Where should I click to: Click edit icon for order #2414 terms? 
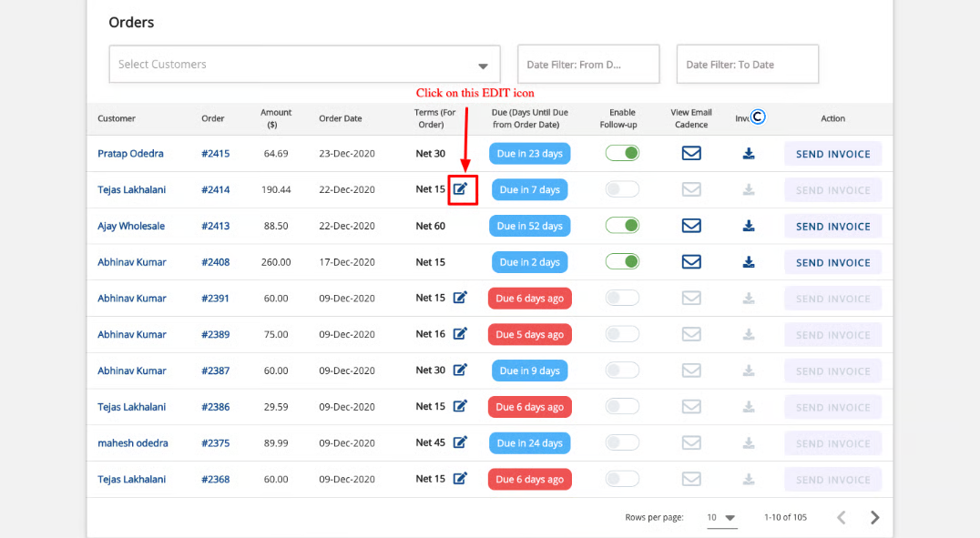tap(461, 189)
